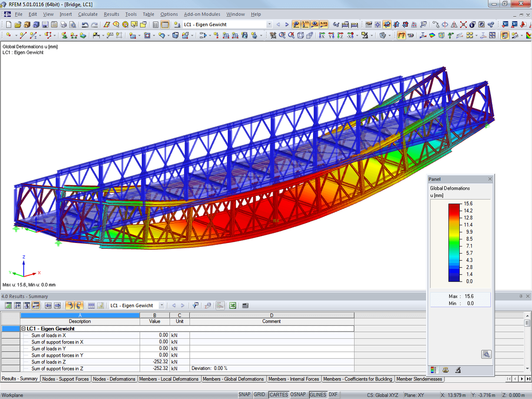Print the current view
Screen dimensions: 532x399
click(x=63, y=24)
